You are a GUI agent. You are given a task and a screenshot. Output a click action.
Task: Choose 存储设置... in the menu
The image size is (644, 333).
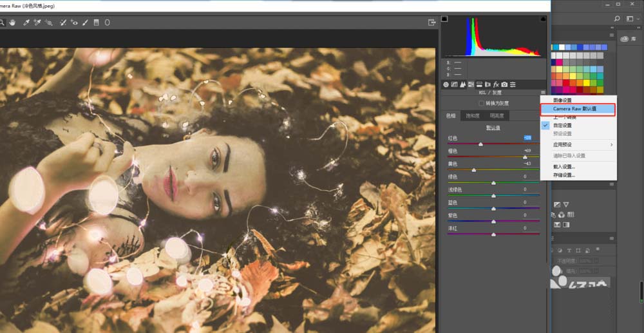pos(564,175)
